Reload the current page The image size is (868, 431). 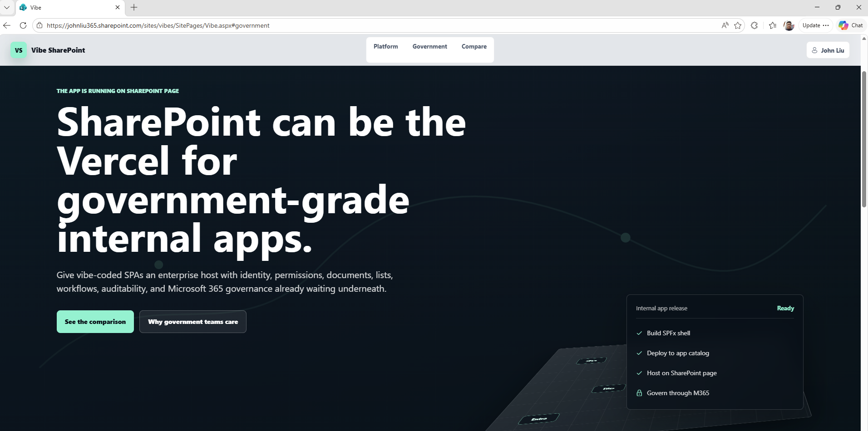click(23, 25)
